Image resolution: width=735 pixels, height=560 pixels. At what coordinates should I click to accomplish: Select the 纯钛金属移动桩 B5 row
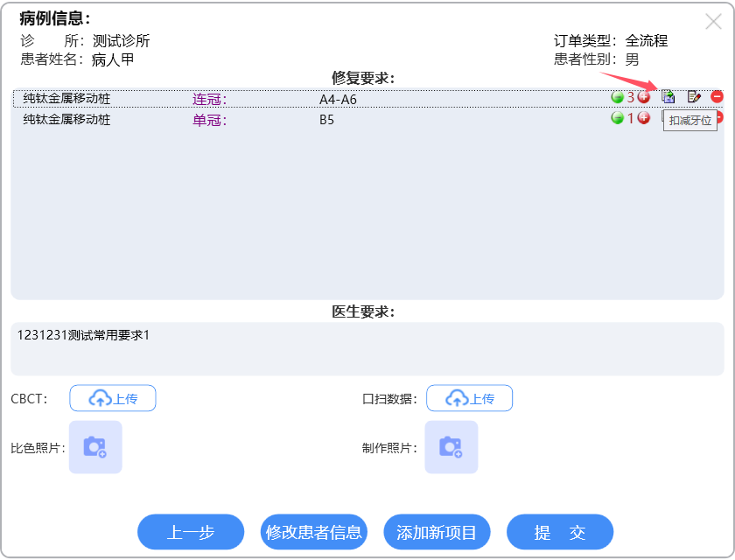point(262,120)
